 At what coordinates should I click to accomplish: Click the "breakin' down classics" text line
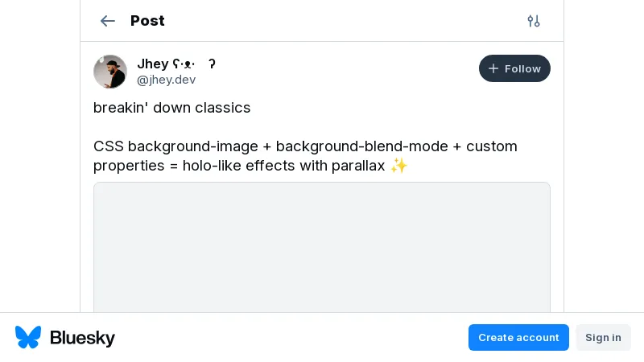pyautogui.click(x=172, y=108)
